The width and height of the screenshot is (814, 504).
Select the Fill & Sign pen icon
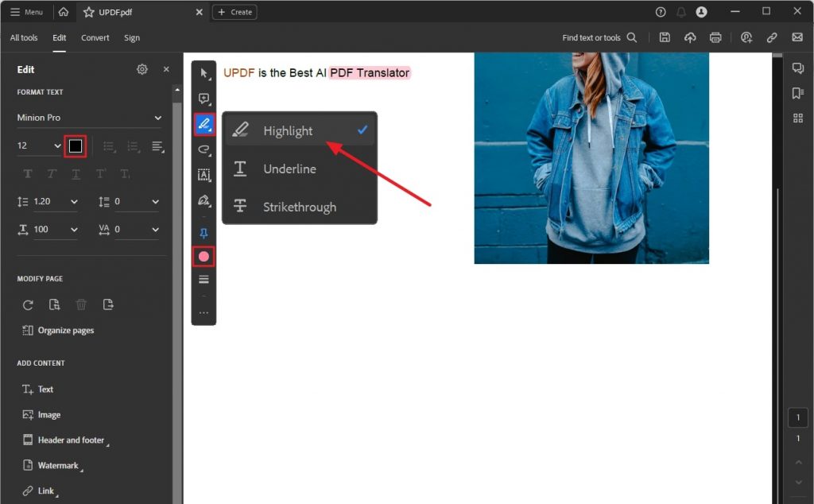pos(203,200)
